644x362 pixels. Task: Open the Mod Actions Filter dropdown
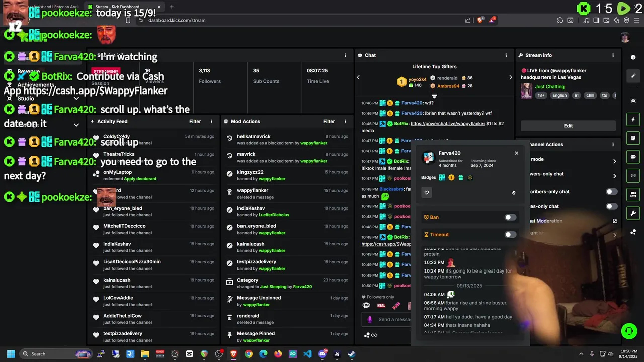[329, 121]
